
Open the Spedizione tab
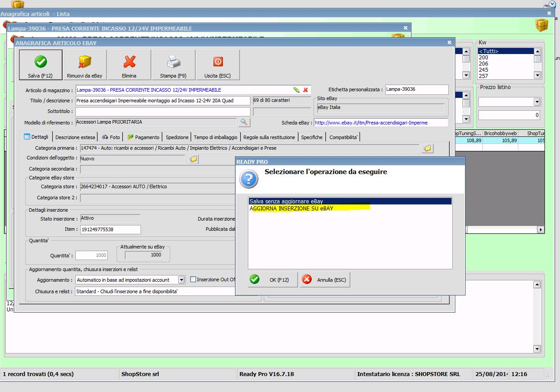coord(177,137)
